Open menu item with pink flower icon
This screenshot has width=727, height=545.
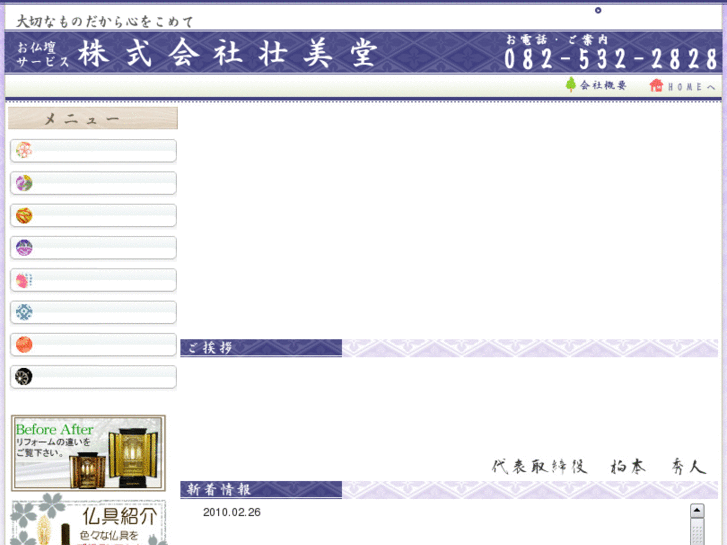click(x=93, y=151)
